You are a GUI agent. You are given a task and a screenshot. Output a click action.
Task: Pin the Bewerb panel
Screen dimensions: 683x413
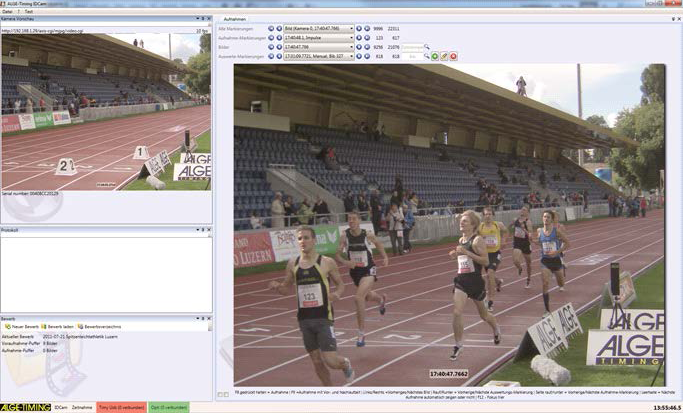pos(203,318)
